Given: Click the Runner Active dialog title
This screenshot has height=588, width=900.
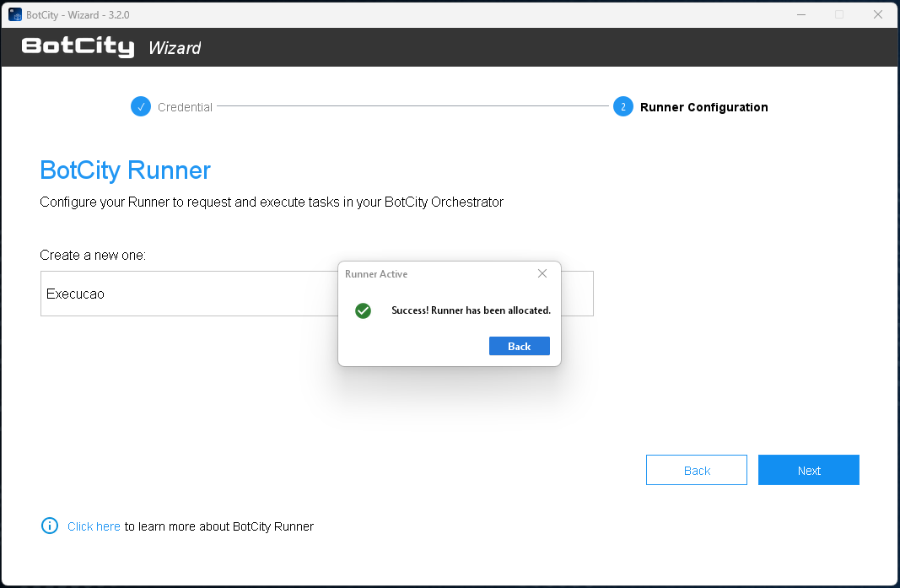Looking at the screenshot, I should pyautogui.click(x=376, y=274).
